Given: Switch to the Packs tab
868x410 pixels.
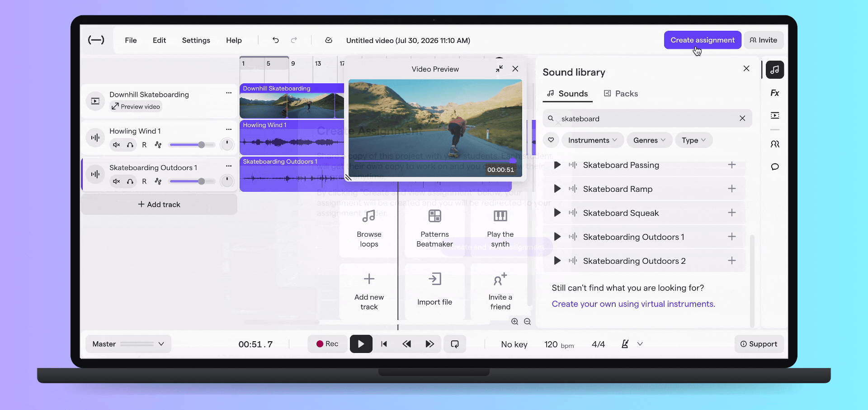Looking at the screenshot, I should tap(621, 94).
